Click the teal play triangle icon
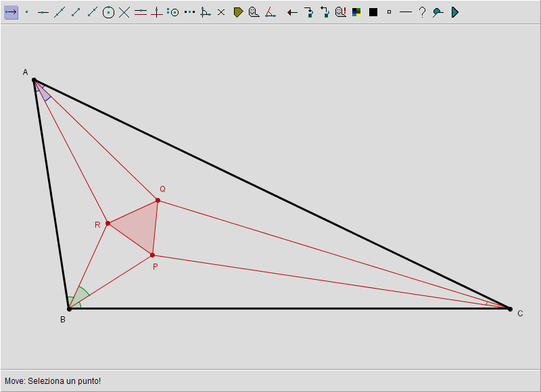This screenshot has width=541, height=392. pos(455,12)
